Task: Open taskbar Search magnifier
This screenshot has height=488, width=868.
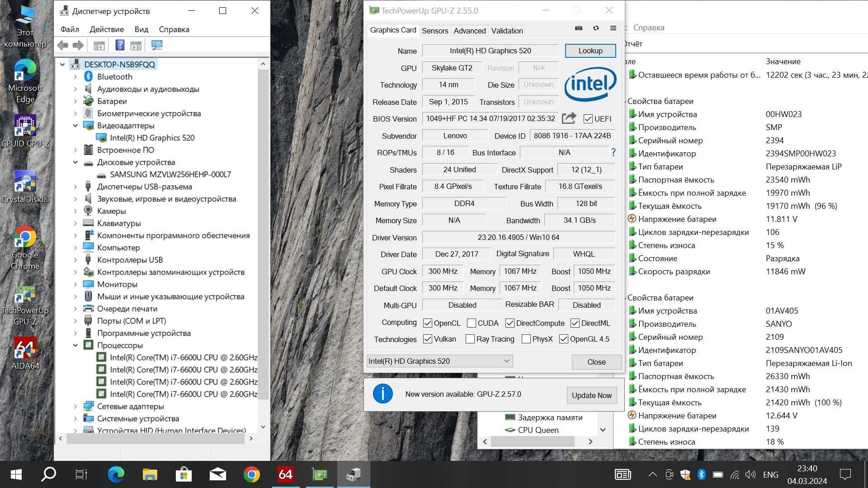Action: 48,474
